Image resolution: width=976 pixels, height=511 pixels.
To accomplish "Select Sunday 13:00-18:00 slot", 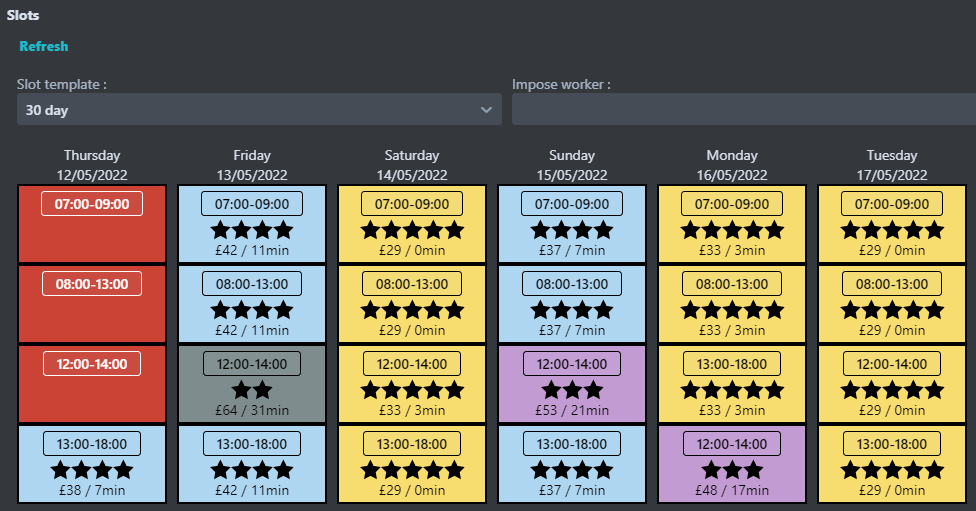I will click(572, 464).
